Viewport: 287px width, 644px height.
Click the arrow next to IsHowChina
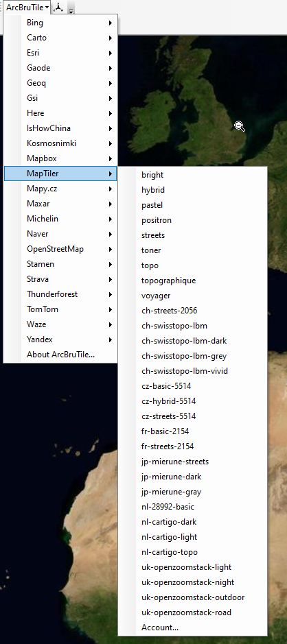(111, 128)
